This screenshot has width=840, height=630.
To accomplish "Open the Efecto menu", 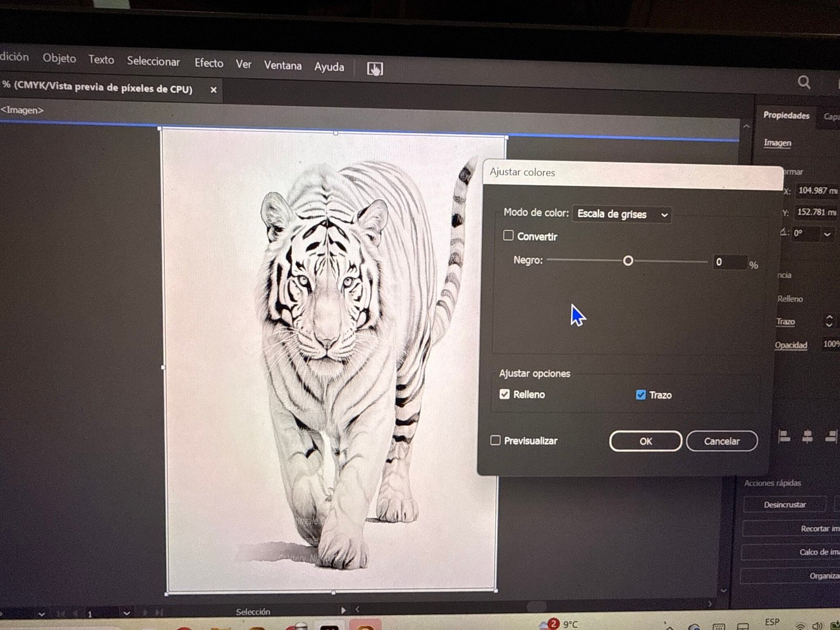I will point(208,63).
